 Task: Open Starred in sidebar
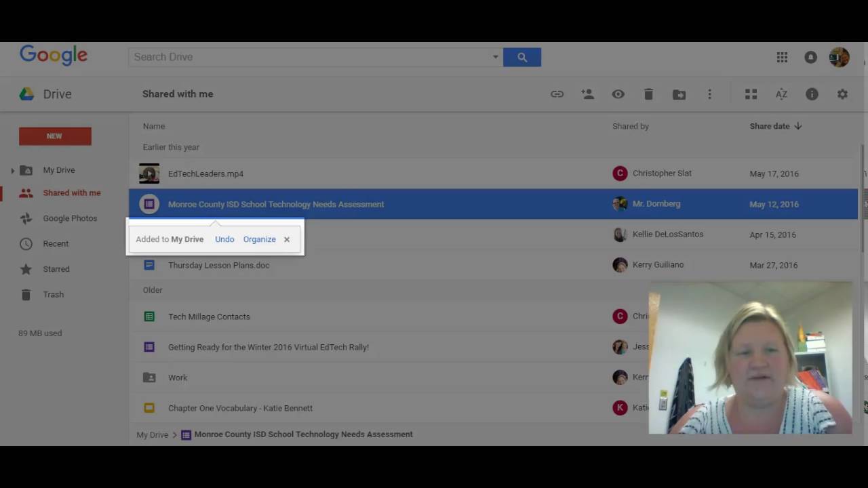click(56, 269)
